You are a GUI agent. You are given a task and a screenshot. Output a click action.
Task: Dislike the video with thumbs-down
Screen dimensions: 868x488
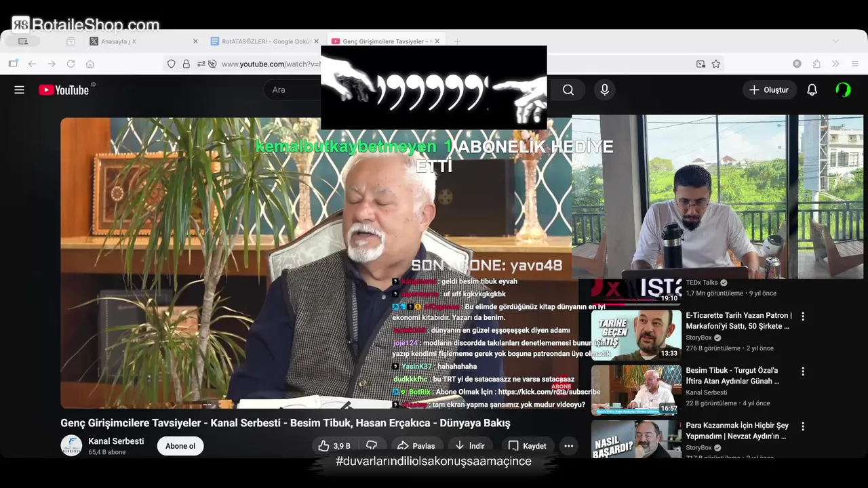tap(372, 446)
